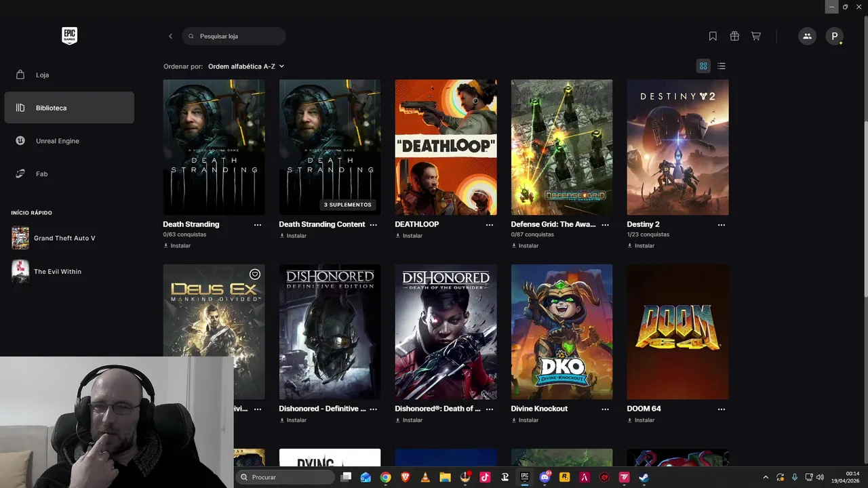
Task: Install DOOM 64
Action: pos(641,420)
